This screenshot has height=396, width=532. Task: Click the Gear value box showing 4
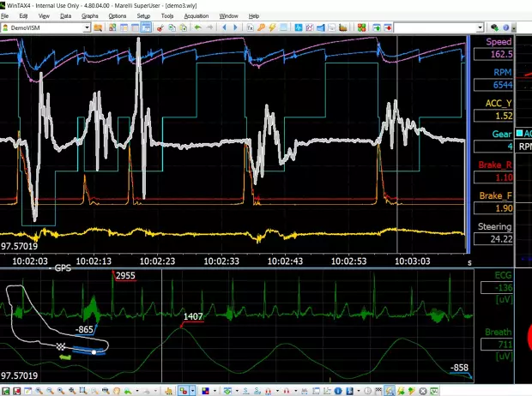click(493, 147)
